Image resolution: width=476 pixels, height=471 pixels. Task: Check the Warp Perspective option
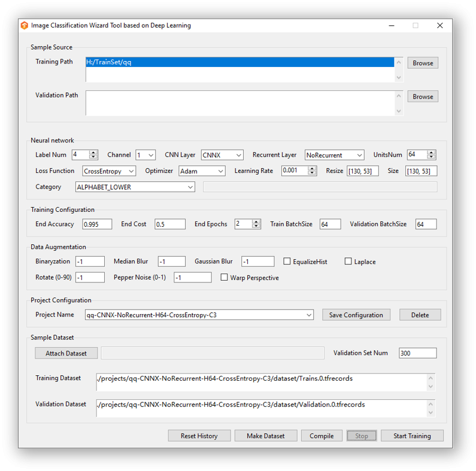pos(224,277)
